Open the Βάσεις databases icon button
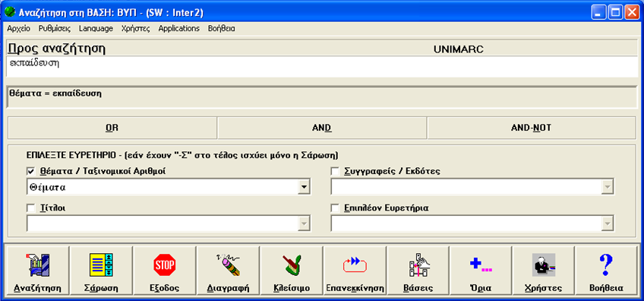The width and height of the screenshot is (644, 301). (418, 271)
